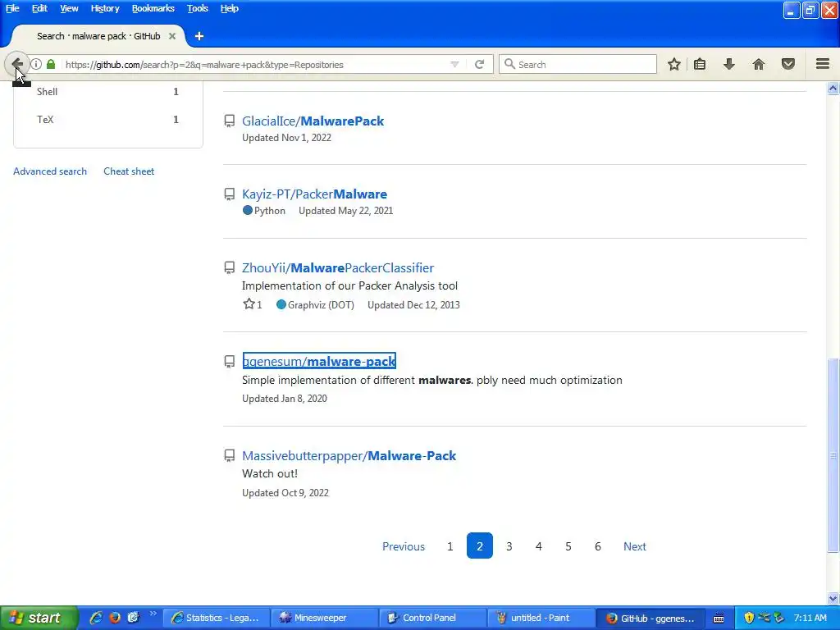Open GlacialIce/MalwarePack repository link

pos(313,121)
